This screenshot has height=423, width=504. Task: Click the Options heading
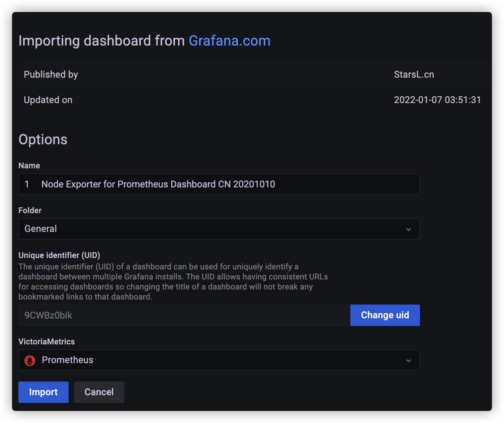point(43,140)
